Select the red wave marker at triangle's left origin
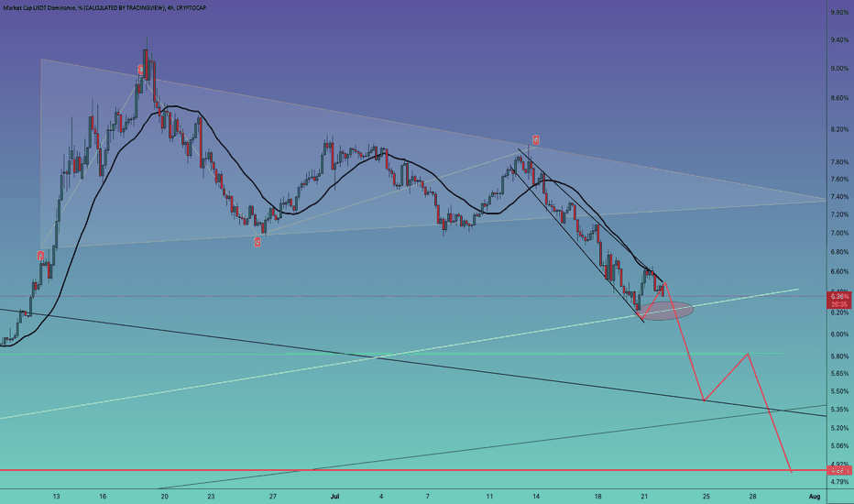The image size is (854, 504). click(40, 256)
